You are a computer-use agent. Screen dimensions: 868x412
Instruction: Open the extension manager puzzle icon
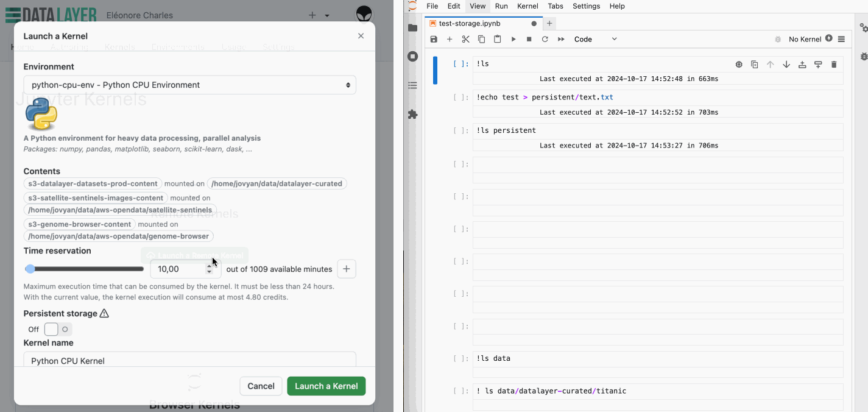click(x=413, y=114)
